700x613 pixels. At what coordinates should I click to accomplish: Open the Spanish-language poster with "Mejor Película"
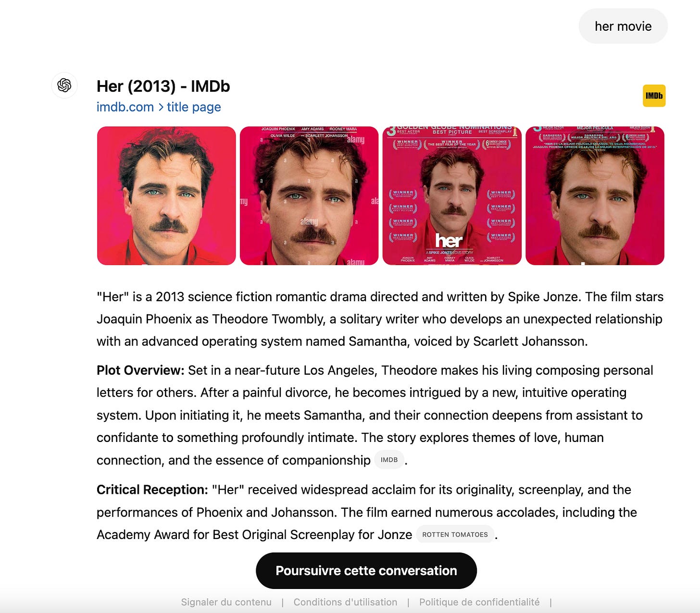click(x=595, y=196)
